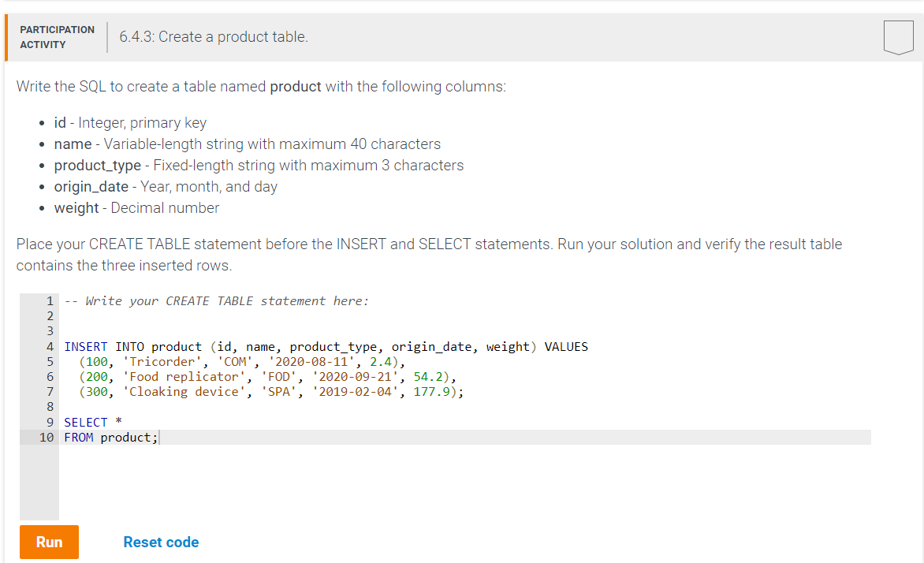Click the completion shield icon
The height and width of the screenshot is (563, 924).
tap(898, 35)
